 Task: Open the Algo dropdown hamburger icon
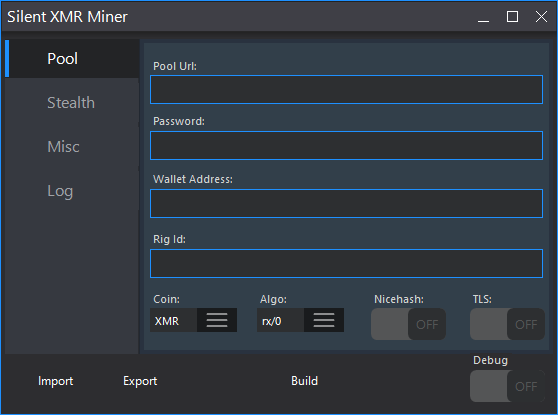click(324, 320)
